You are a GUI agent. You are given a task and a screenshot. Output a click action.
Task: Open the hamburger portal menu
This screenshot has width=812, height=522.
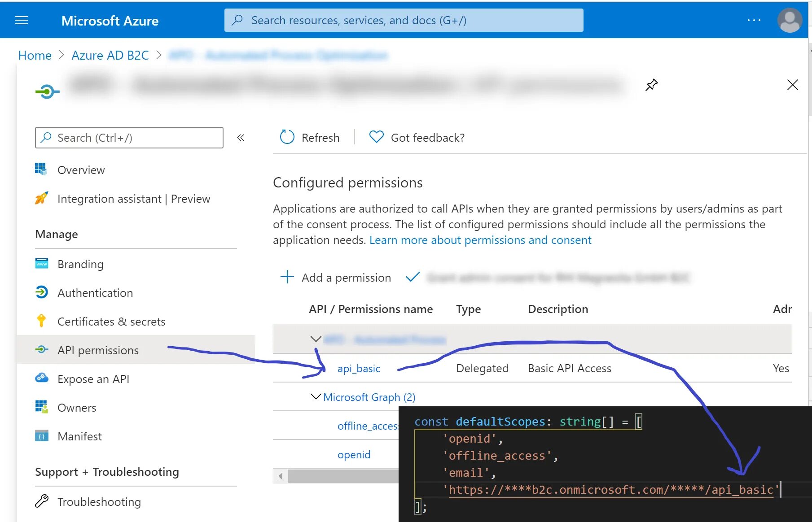click(22, 21)
